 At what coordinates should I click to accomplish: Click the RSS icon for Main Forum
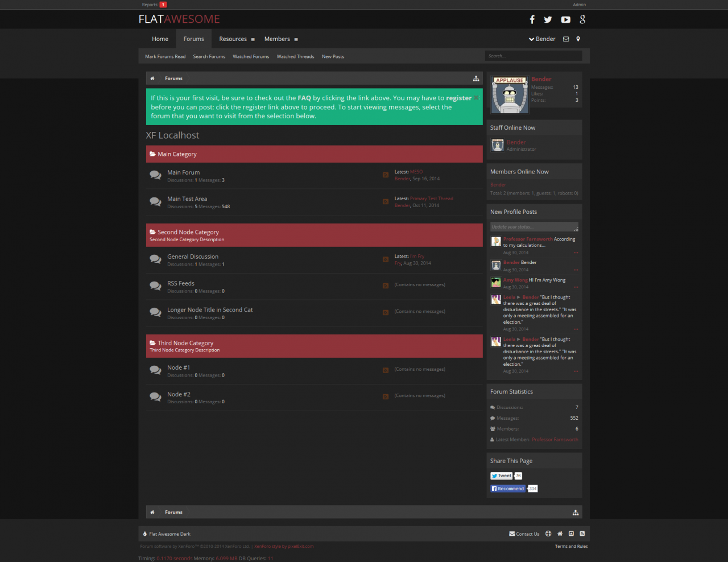coord(386,175)
